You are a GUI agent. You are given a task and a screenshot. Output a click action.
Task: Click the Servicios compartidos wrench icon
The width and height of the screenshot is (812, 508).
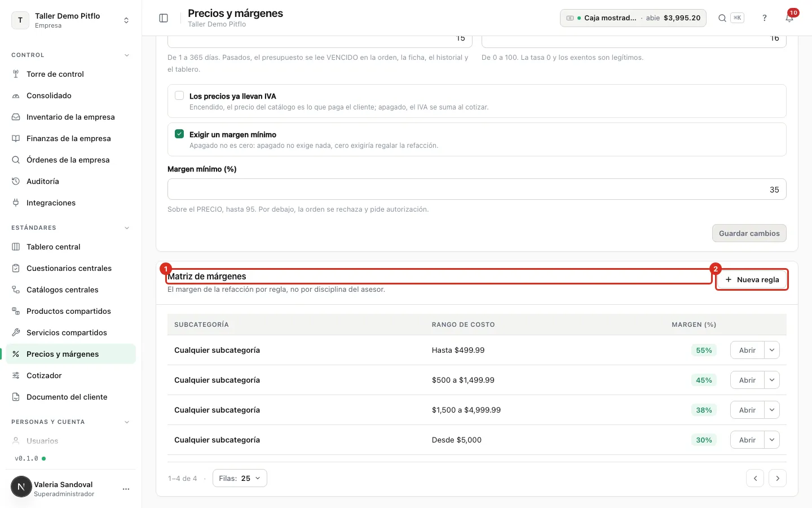16,332
